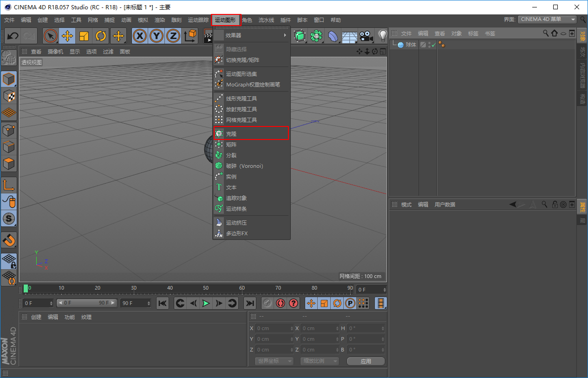Open the 界面 layout dropdown
588x378 pixels.
coord(547,20)
